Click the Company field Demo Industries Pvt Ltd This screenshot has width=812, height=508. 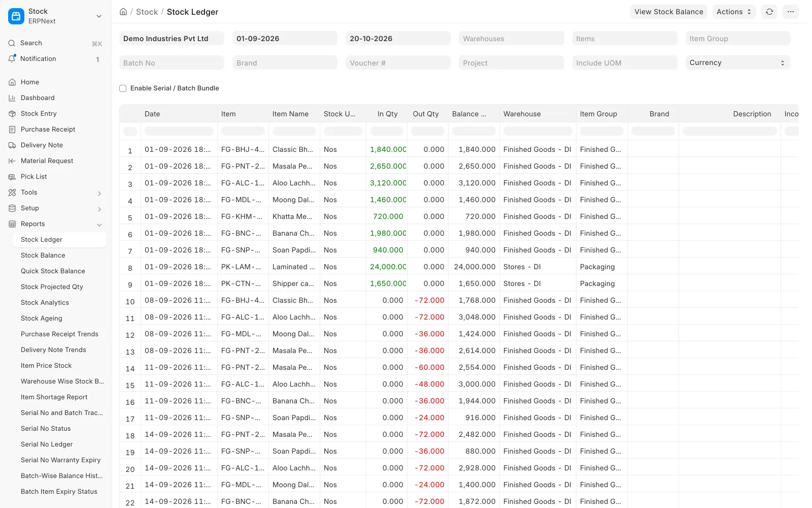[172, 39]
